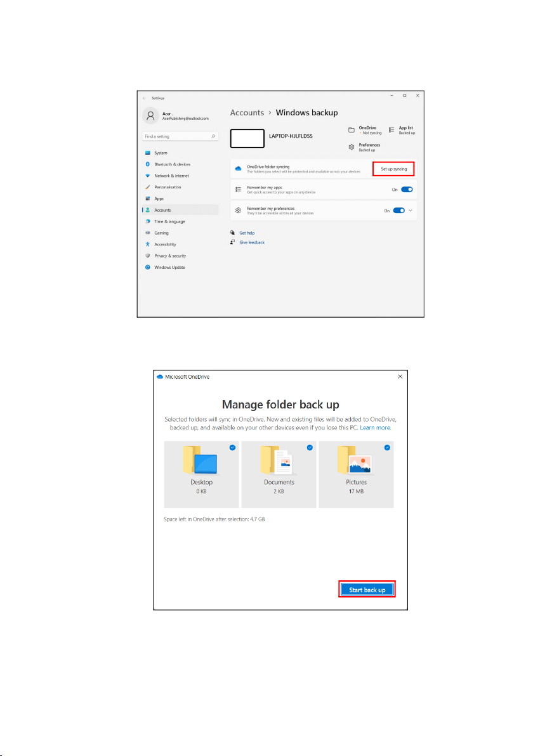Click the '17 MB' Pictures size text
Image resolution: width=533 pixels, height=756 pixels.
point(356,492)
